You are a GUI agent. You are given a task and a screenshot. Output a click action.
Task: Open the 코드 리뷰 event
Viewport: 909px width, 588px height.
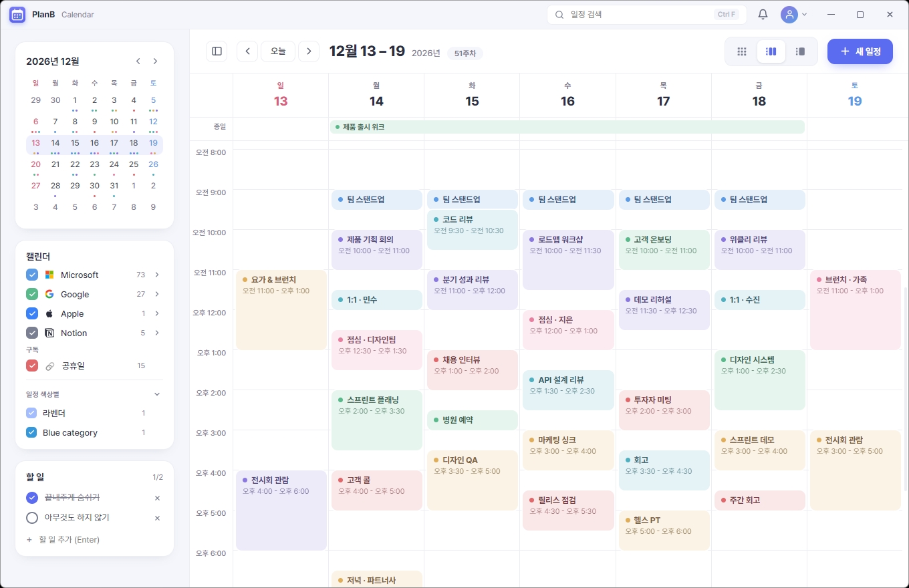click(x=472, y=229)
